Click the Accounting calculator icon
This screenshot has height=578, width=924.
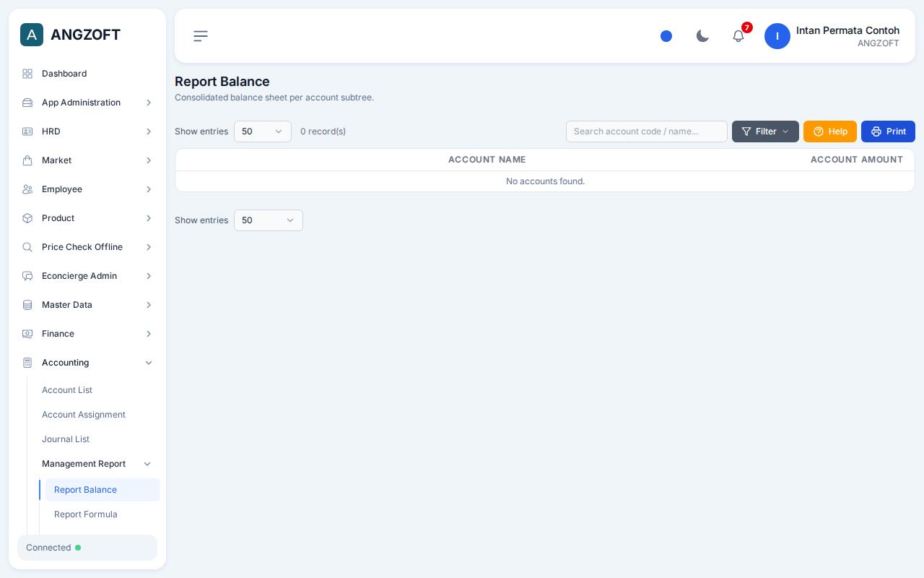click(27, 363)
